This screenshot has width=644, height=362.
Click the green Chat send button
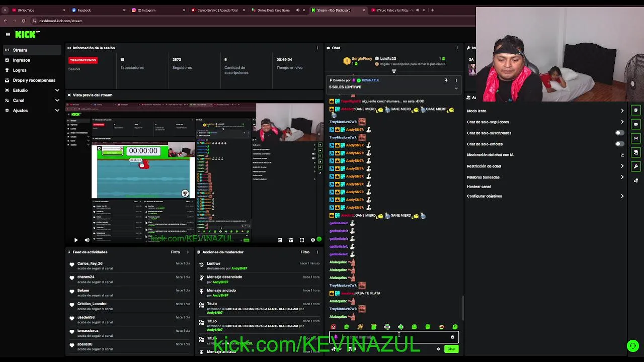coord(451,349)
